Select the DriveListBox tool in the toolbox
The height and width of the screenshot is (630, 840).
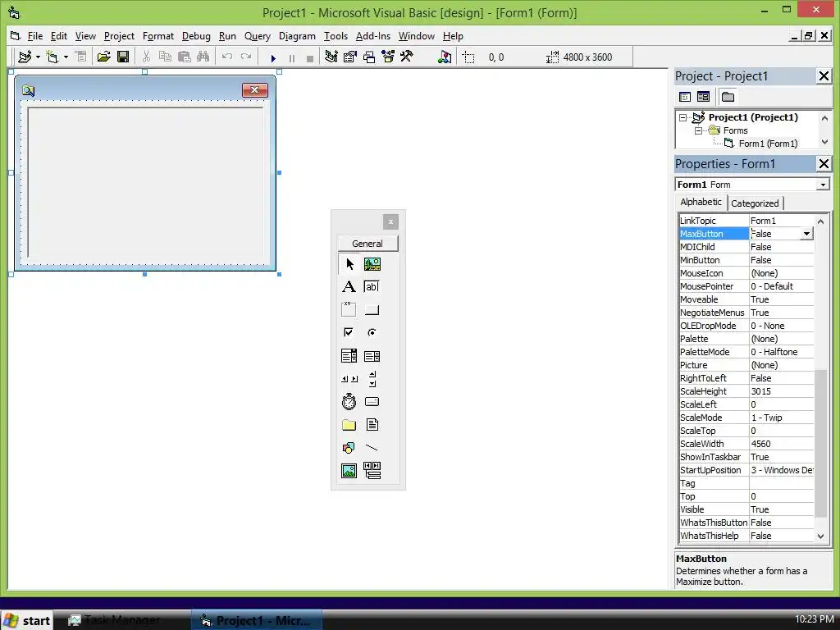372,402
